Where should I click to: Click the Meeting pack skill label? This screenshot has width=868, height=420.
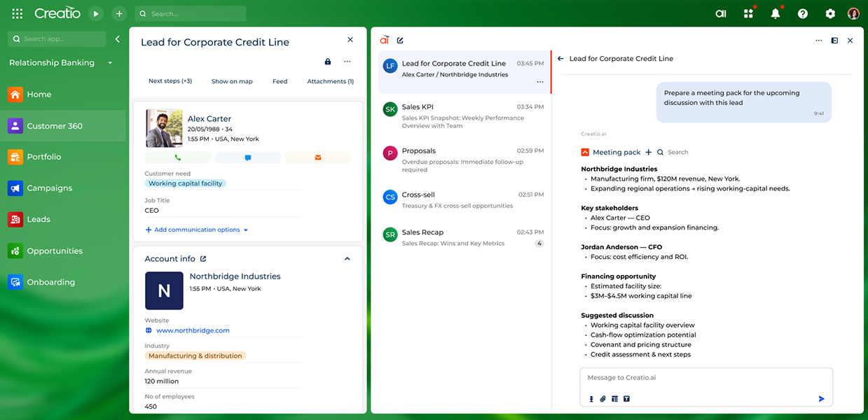click(x=616, y=152)
